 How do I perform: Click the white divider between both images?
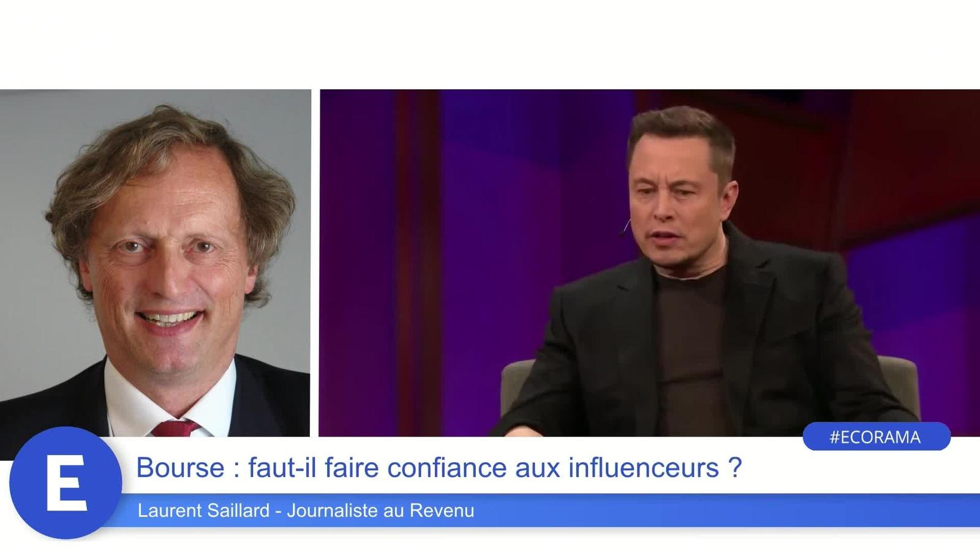tap(315, 263)
